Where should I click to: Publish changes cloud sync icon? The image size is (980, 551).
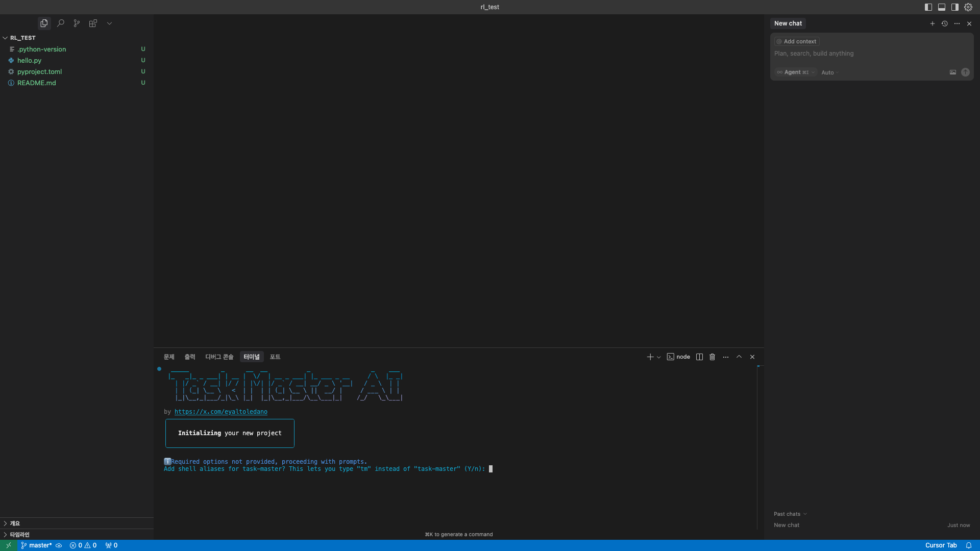click(59, 545)
